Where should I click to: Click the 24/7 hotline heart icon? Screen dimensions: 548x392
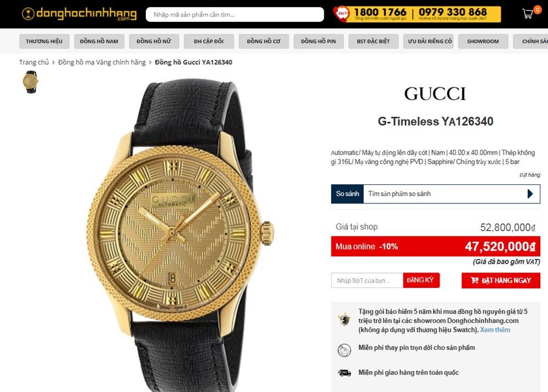pos(341,14)
